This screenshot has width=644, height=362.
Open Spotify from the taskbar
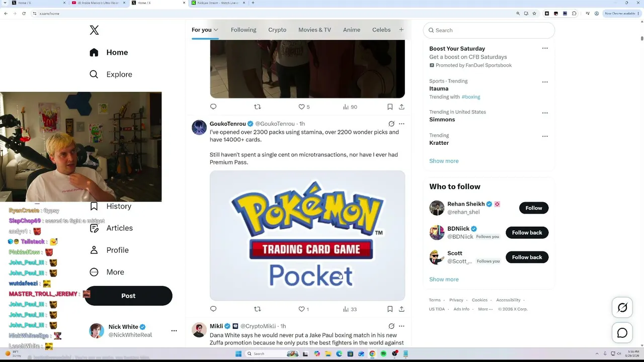383,354
